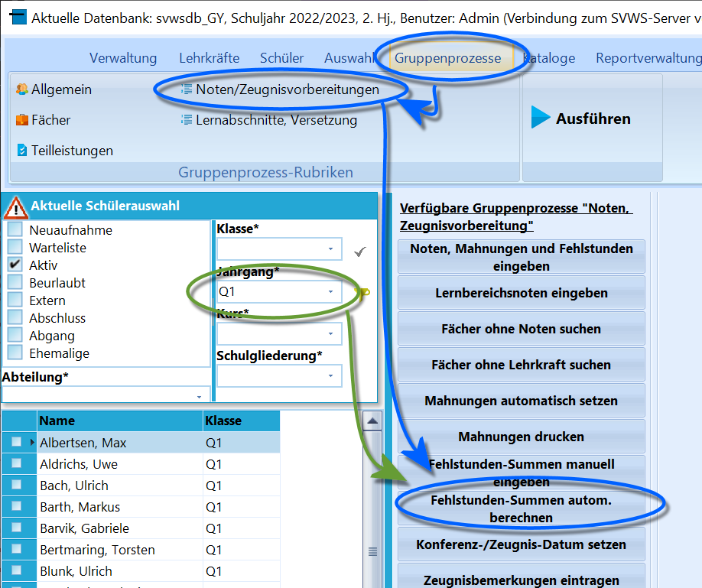Screen dimensions: 702x588
Task: Enable the Warteliste checkbox
Action: click(15, 247)
